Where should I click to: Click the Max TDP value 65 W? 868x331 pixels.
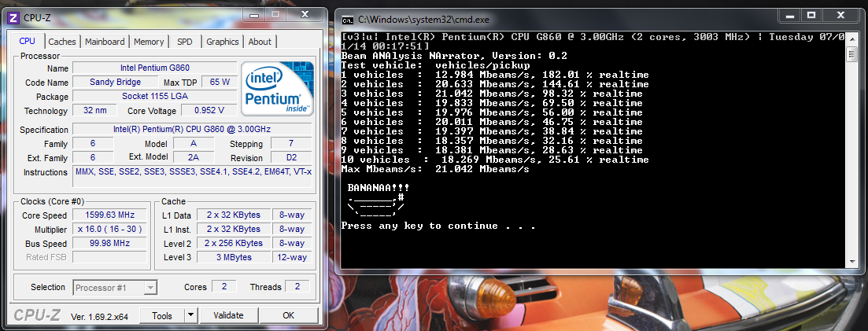pyautogui.click(x=220, y=82)
